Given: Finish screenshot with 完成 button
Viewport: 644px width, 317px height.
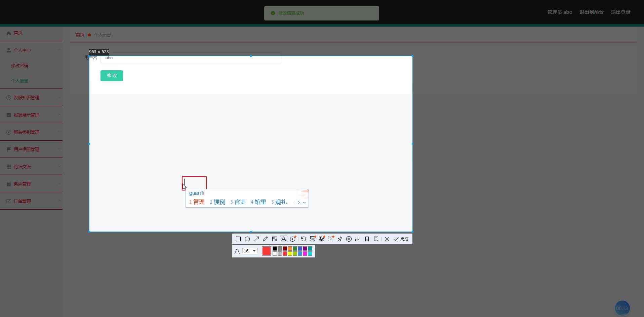Looking at the screenshot, I should (x=401, y=239).
